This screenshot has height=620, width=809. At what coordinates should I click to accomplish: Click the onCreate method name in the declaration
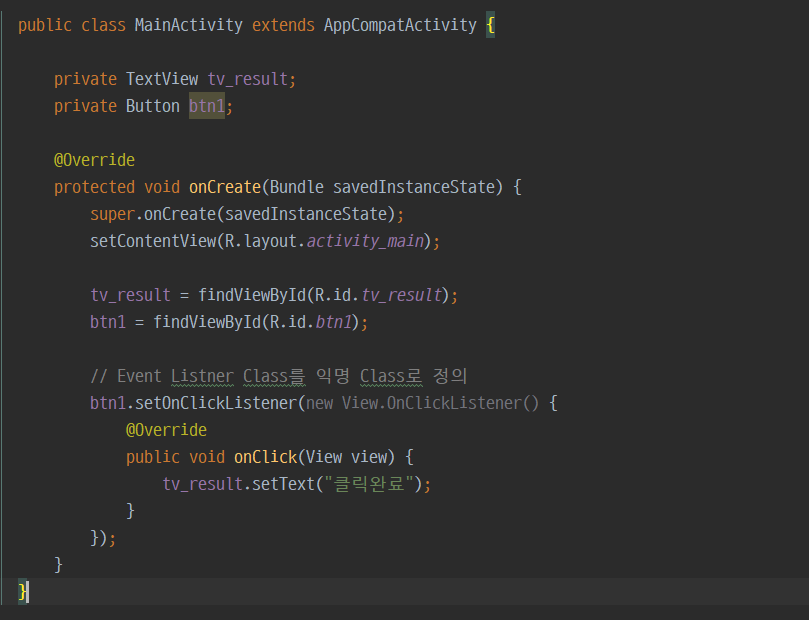point(224,187)
